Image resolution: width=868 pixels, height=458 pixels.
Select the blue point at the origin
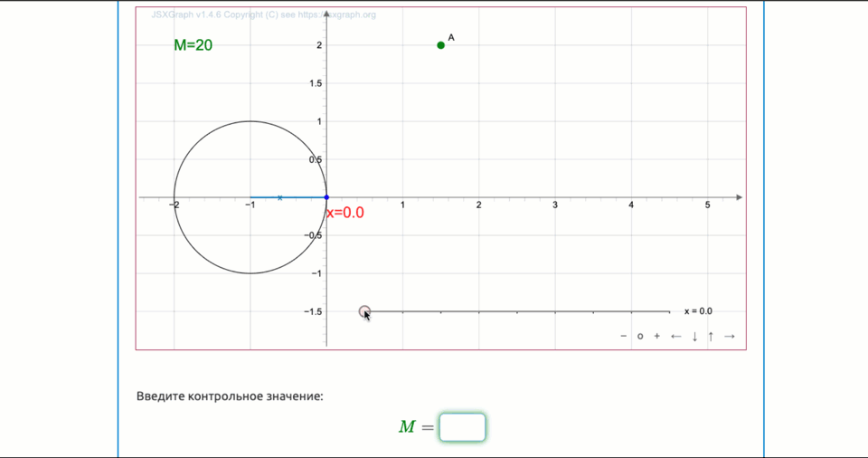point(326,197)
